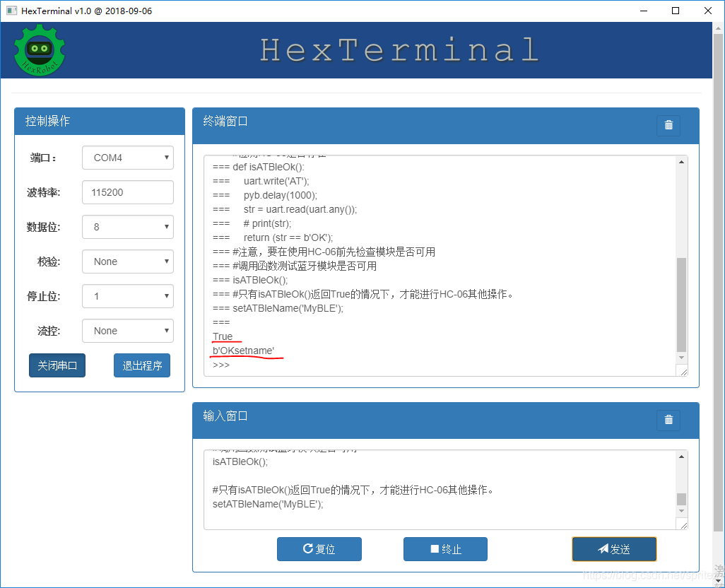
Task: Maximize the HexTerminal window
Action: 676,11
